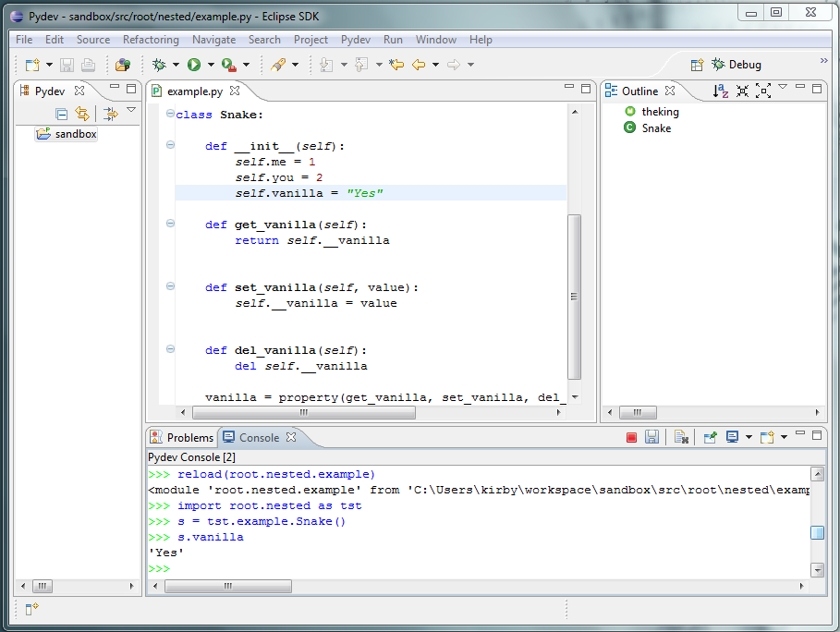Screen dimensions: 840x632
Task: Click the Open Perspective icon
Action: (x=697, y=65)
